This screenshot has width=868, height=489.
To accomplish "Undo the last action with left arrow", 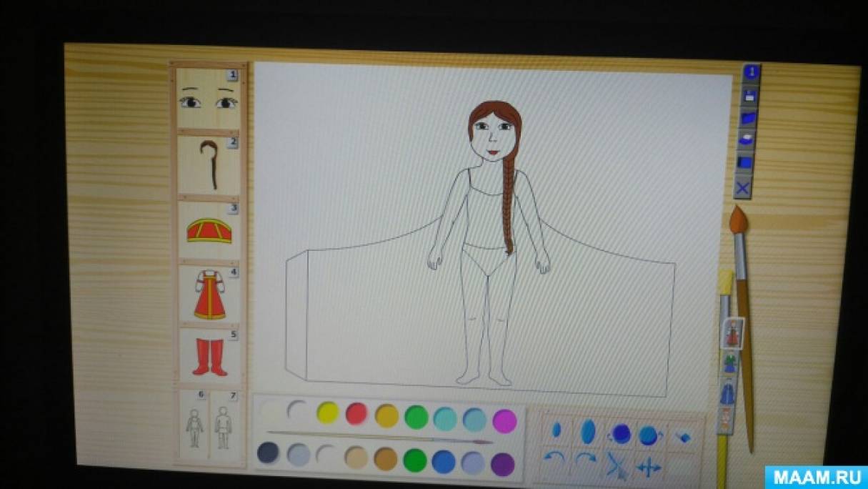I will (554, 459).
